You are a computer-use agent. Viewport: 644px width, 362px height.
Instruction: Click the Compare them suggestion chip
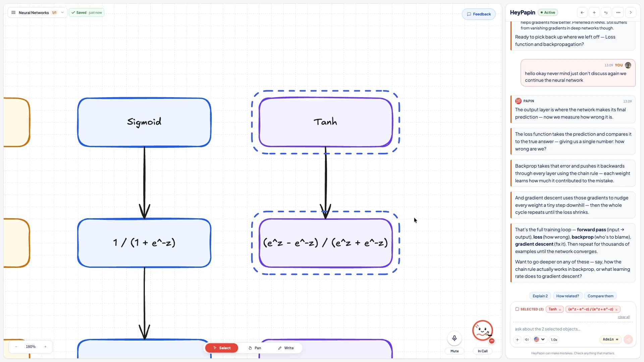(x=600, y=296)
